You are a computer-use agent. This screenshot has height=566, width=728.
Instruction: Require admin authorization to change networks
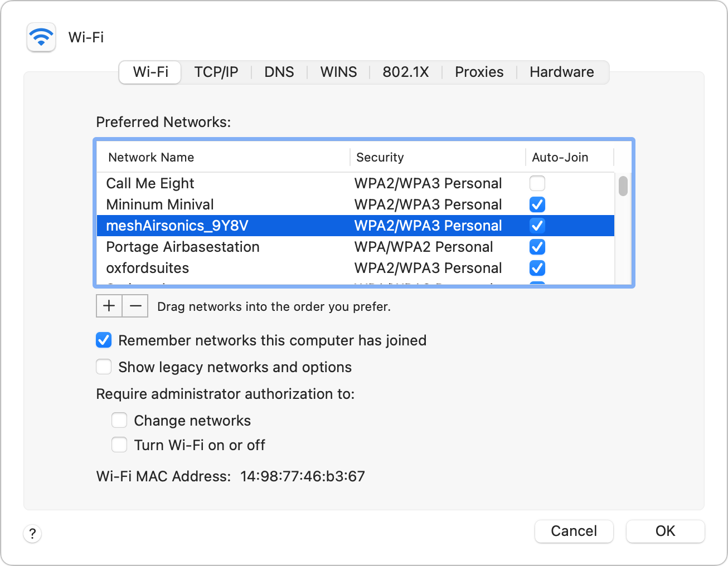tap(119, 420)
